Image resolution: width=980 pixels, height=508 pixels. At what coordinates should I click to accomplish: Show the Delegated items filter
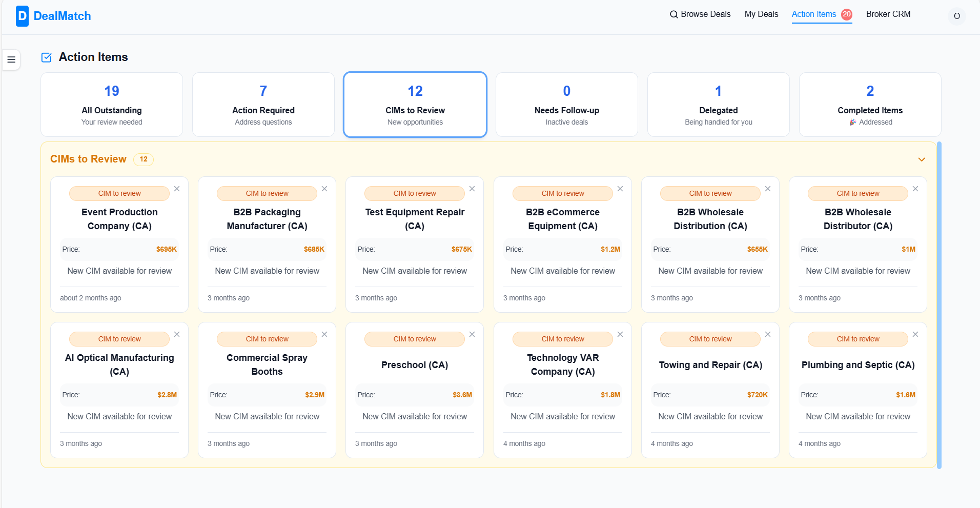(x=718, y=105)
